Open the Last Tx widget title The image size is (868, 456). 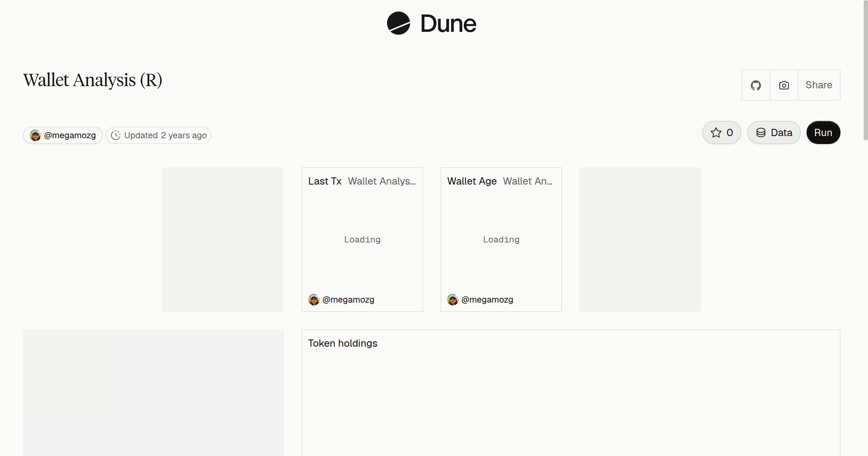click(x=325, y=181)
